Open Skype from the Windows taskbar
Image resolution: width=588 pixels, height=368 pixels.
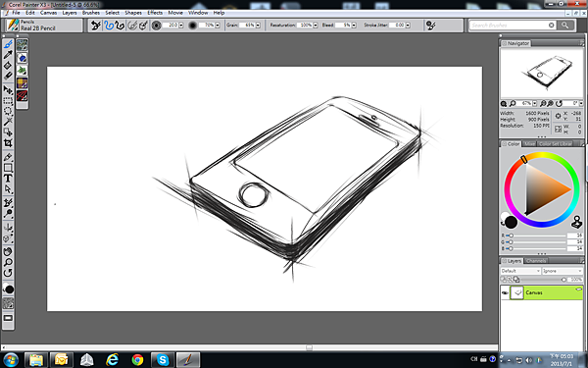[x=163, y=360]
